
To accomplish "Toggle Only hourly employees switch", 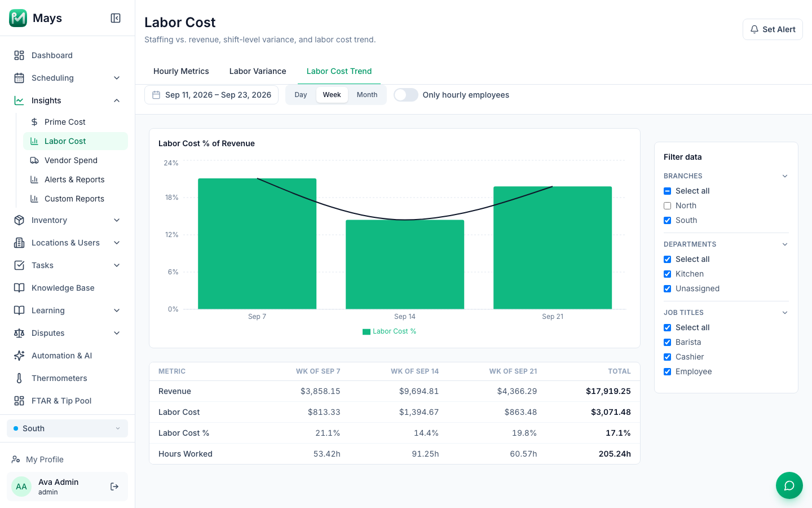I will [x=405, y=95].
